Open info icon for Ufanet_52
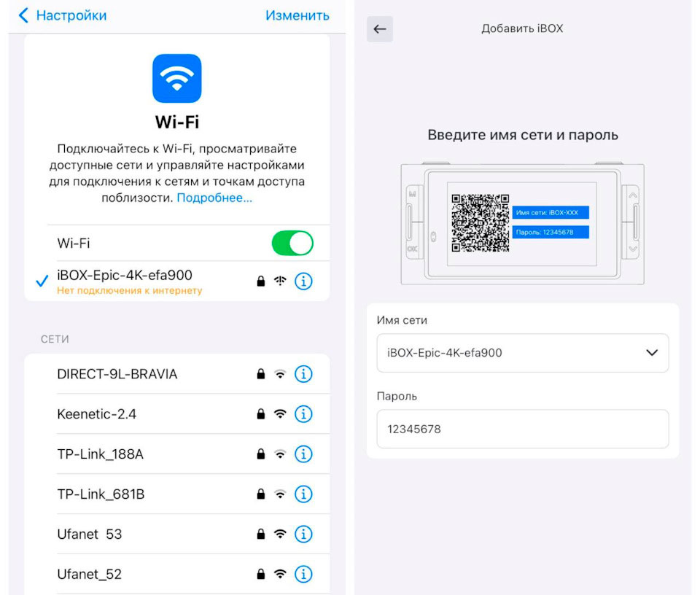 [x=303, y=575]
